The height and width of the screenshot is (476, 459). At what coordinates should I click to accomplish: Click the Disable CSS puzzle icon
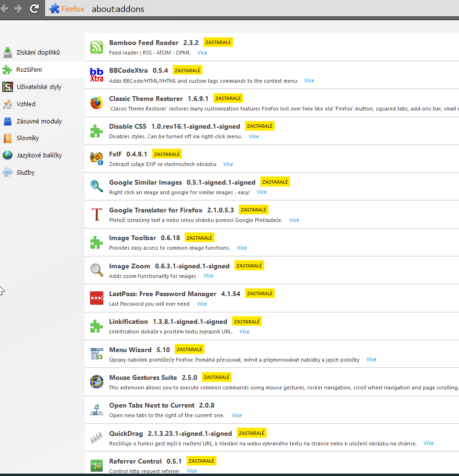click(x=97, y=131)
